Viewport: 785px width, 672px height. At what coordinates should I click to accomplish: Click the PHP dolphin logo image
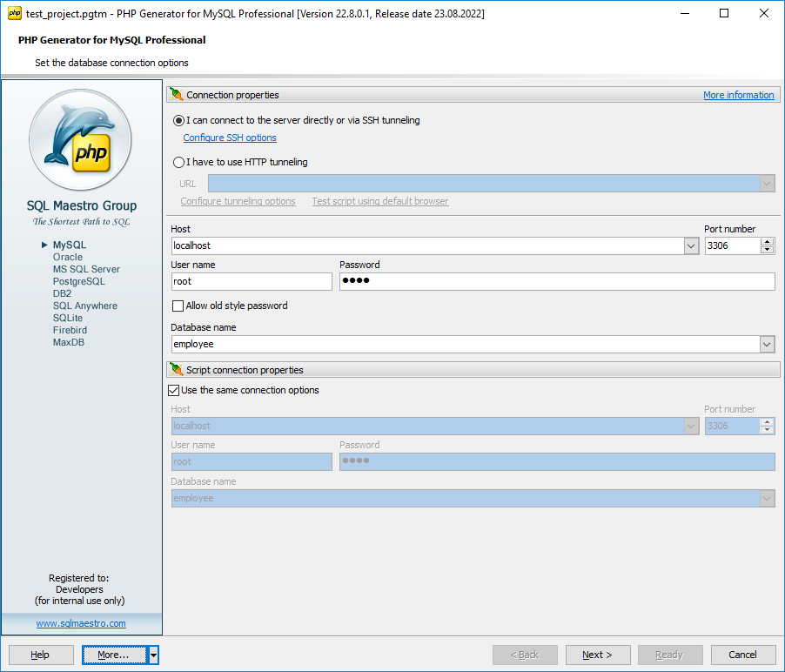tap(80, 140)
